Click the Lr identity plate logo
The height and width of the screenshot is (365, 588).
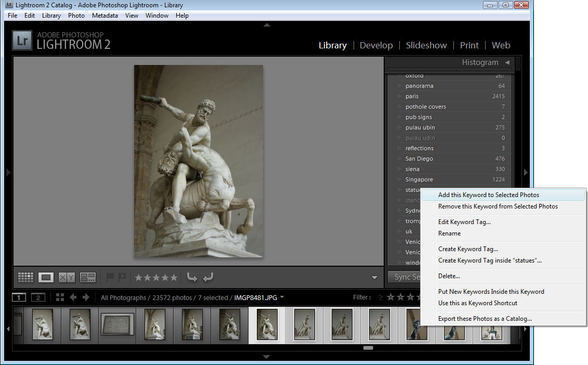22,40
